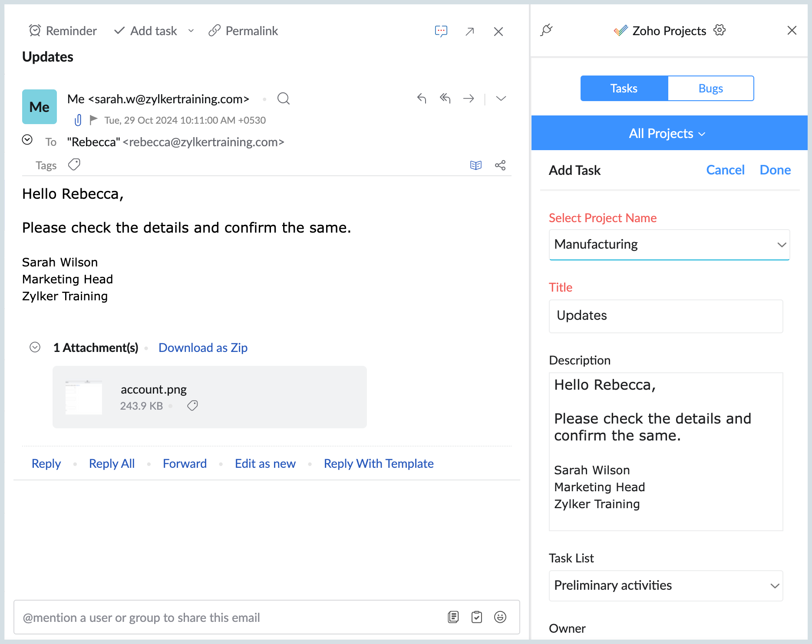Open the emoji picker
This screenshot has height=644, width=812.
[500, 617]
